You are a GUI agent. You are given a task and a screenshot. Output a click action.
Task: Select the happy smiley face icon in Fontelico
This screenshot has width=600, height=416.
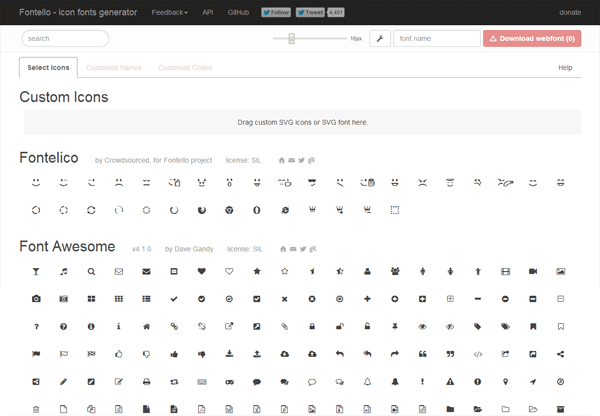point(36,183)
